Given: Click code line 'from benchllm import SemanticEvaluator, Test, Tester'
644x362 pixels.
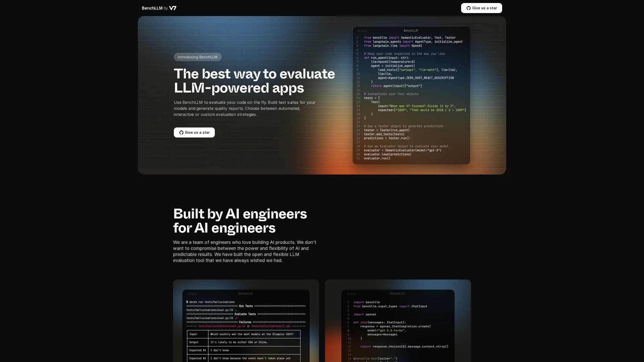Looking at the screenshot, I should pos(410,38).
